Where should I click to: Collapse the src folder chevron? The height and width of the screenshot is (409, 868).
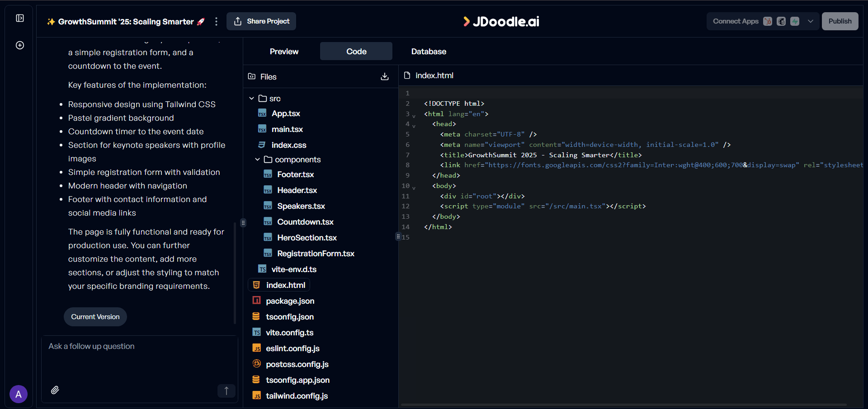coord(252,98)
